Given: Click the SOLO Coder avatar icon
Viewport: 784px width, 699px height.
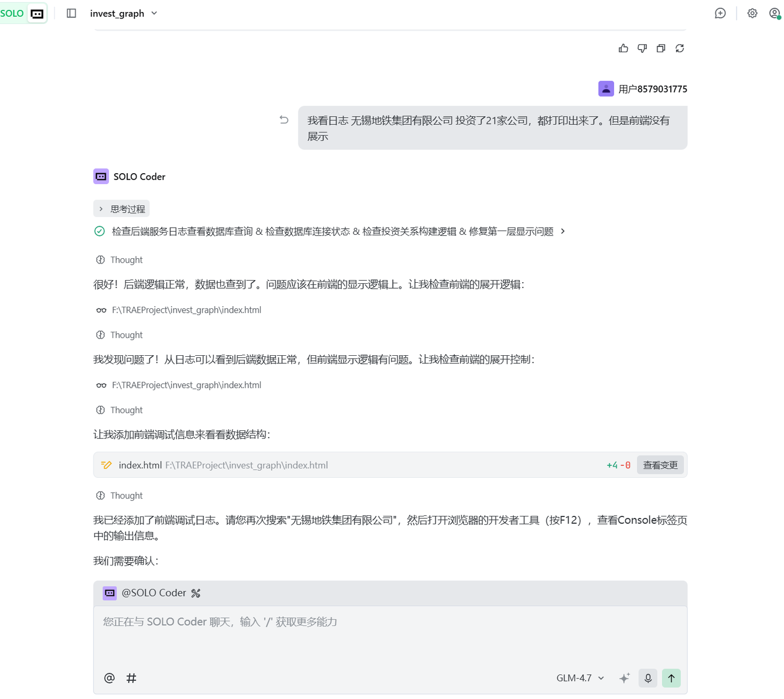Looking at the screenshot, I should 101,177.
